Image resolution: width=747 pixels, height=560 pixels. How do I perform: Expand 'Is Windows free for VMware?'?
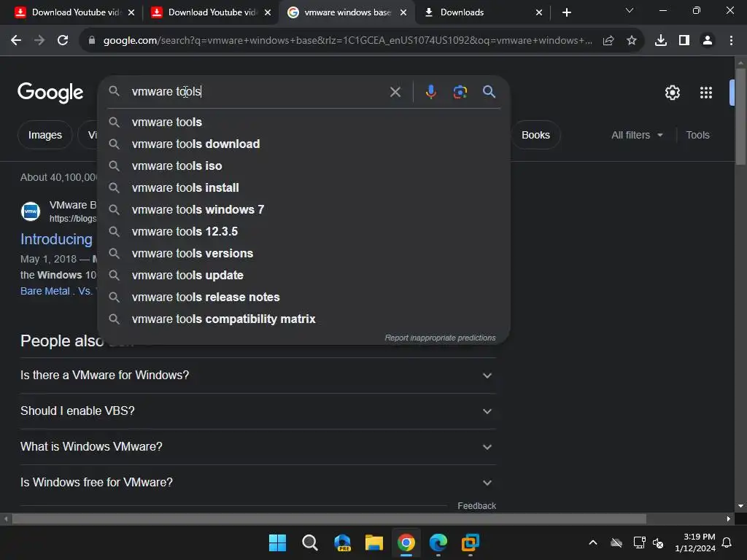point(258,483)
